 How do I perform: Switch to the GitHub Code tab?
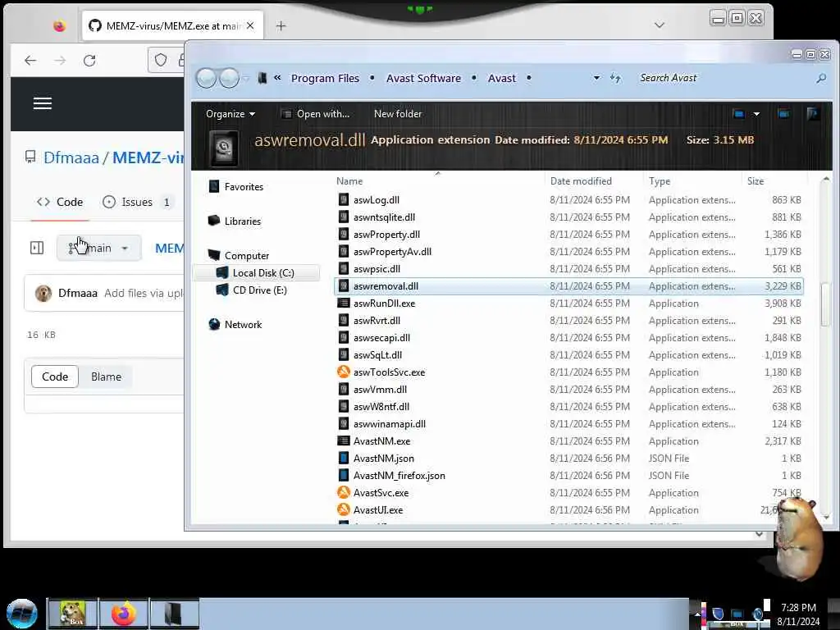tap(59, 202)
